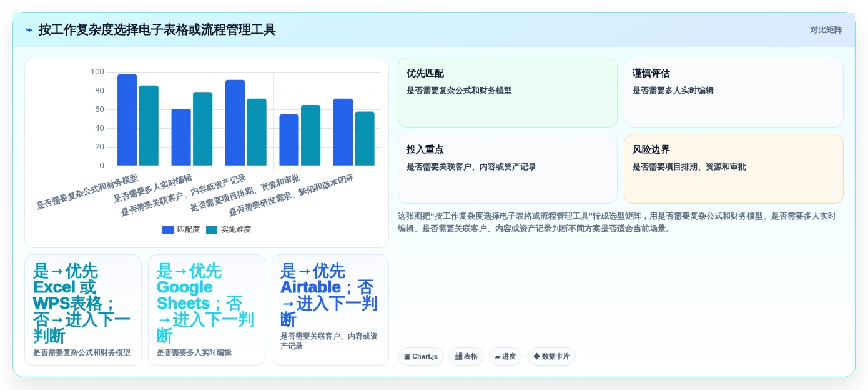Click 匹配度 bar for 是否需要复杂公式和财务模型
This screenshot has width=868, height=390.
[127, 120]
